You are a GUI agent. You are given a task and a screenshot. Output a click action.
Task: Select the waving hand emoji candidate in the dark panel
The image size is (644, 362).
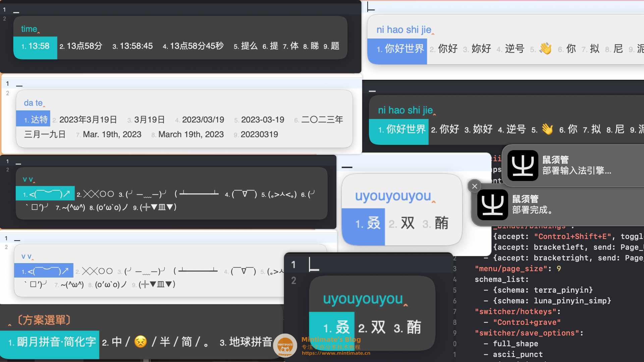click(x=547, y=129)
